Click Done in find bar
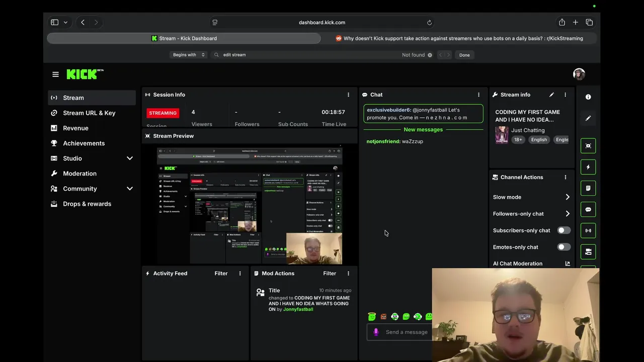The image size is (644, 362). point(464,55)
